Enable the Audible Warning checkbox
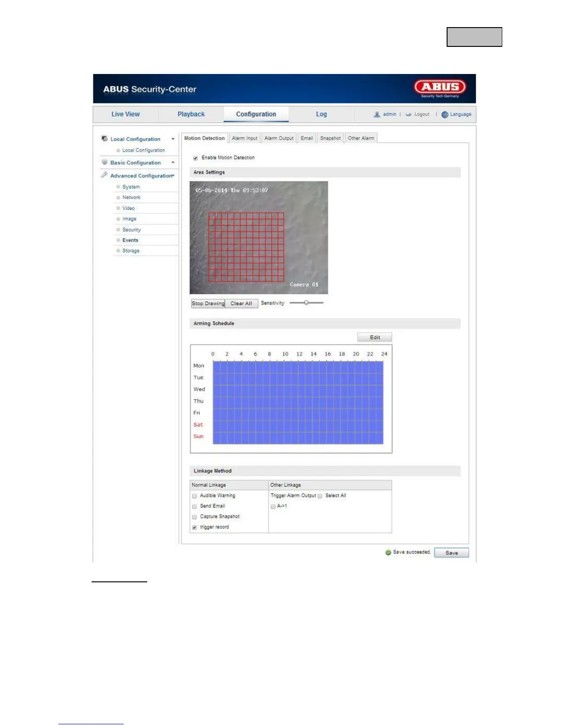The height and width of the screenshot is (728, 563). (195, 496)
